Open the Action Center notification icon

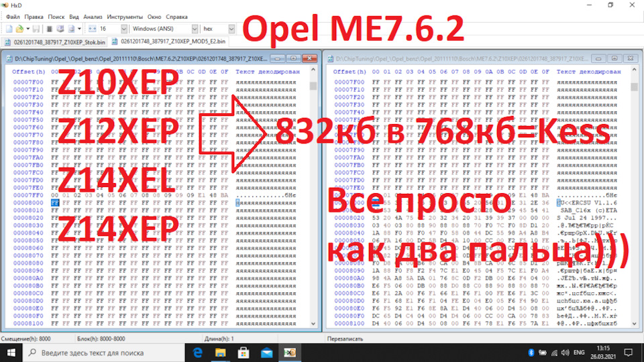coord(629,353)
